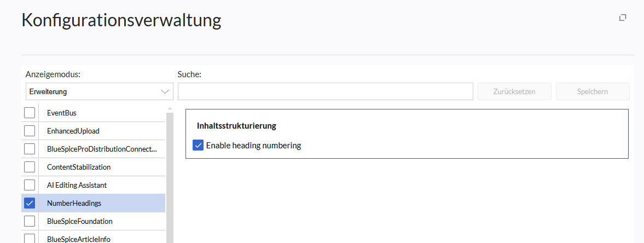Enable the ContentStabilization checkbox
The width and height of the screenshot is (644, 243).
coord(30,167)
